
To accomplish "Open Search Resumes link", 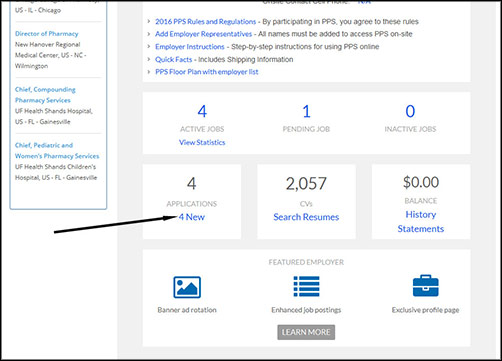I will [x=306, y=217].
